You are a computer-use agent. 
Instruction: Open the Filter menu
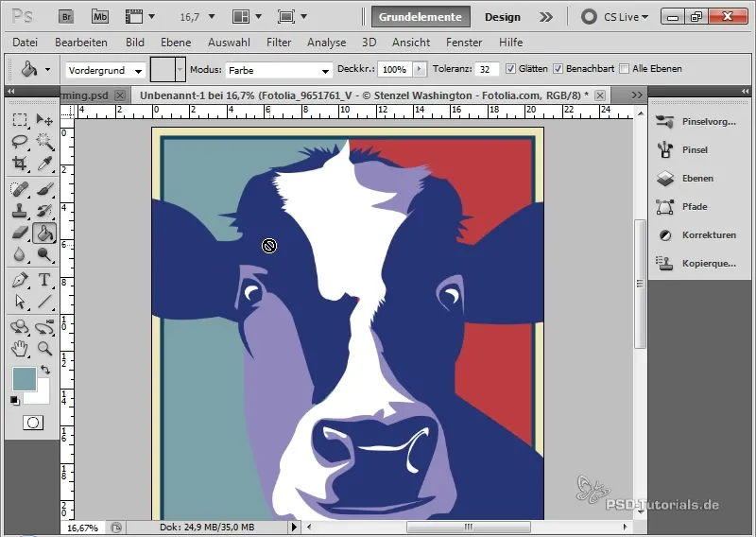(x=279, y=43)
